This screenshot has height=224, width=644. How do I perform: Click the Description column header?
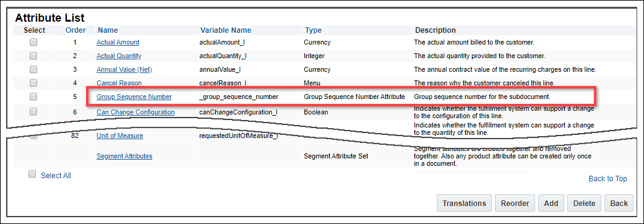pos(436,30)
